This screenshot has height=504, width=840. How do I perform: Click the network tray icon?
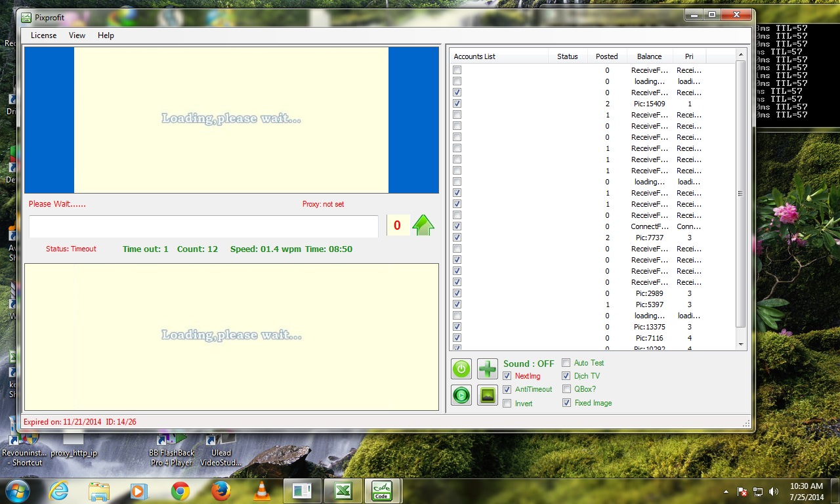point(758,492)
